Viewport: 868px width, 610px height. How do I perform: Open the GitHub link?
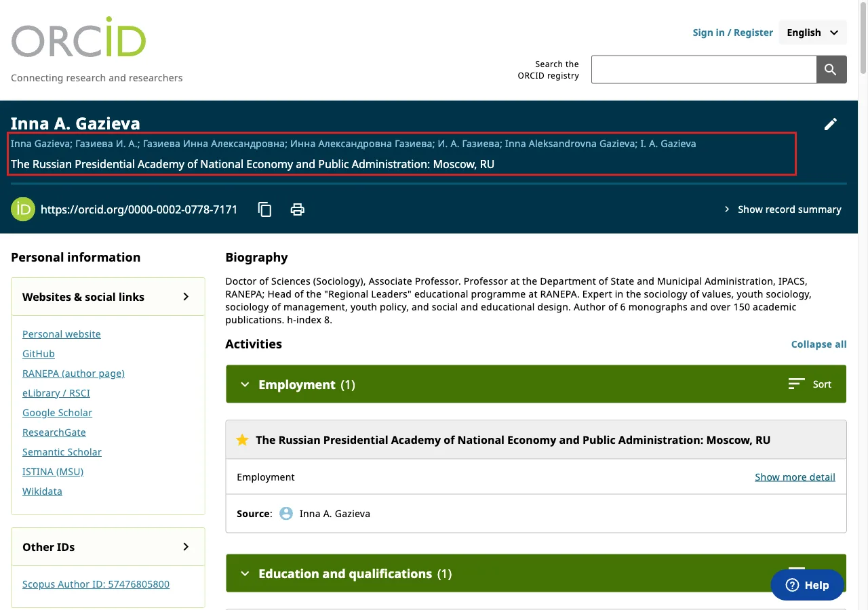pos(39,354)
